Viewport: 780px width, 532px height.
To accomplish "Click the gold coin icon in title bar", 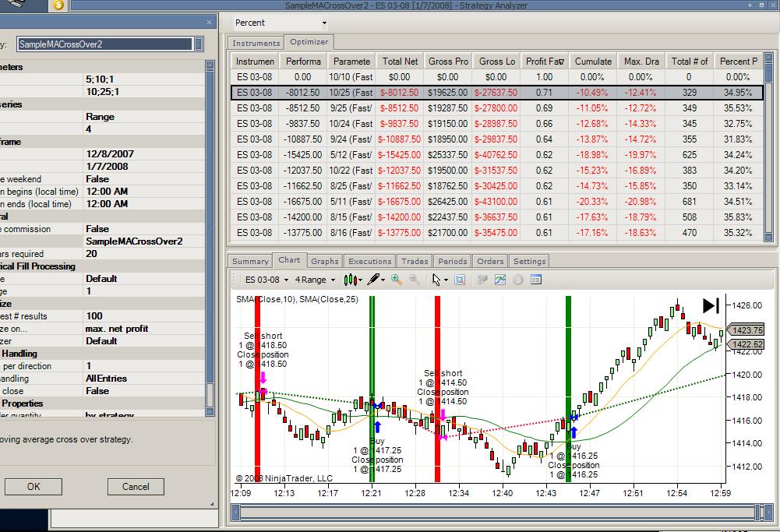I will coord(58,5).
